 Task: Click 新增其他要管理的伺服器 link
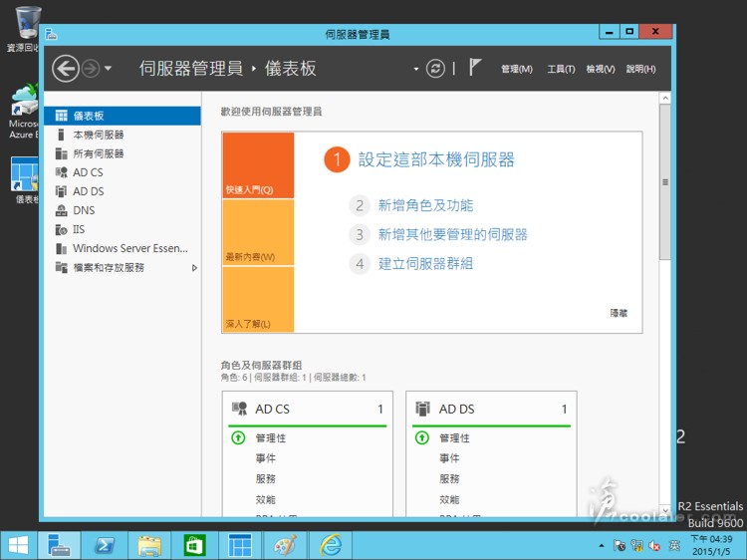[x=452, y=234]
